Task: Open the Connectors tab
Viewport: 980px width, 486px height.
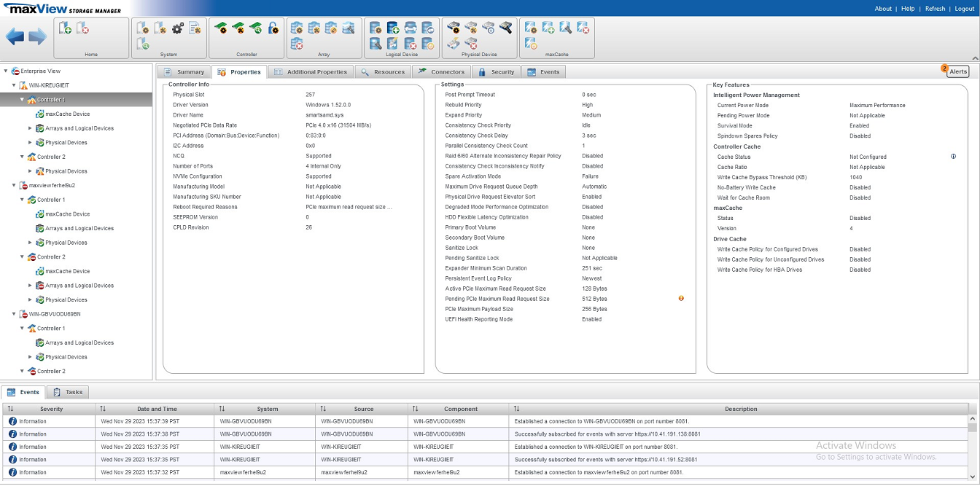Action: (441, 72)
